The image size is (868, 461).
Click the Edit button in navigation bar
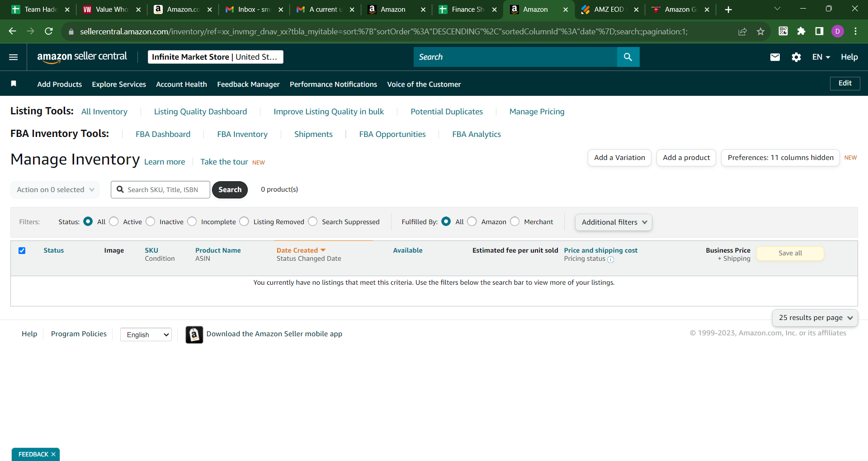point(844,83)
